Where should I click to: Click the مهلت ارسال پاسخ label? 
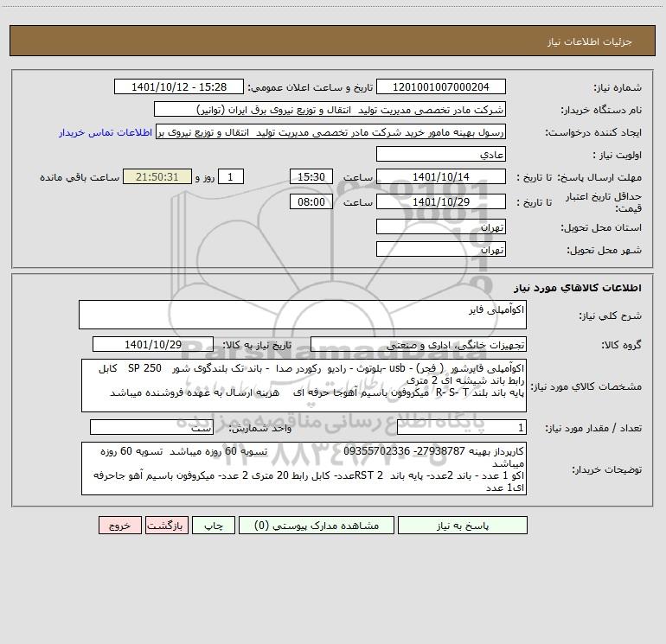(x=601, y=177)
